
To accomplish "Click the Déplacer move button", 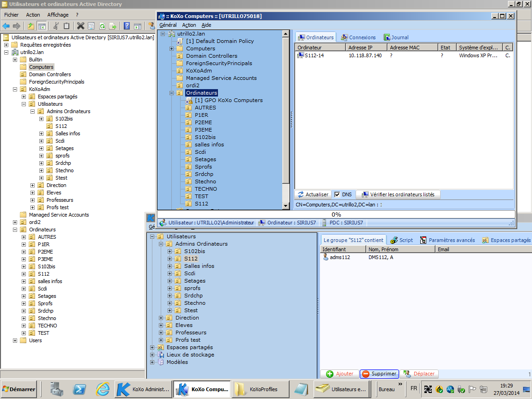I will pos(419,374).
